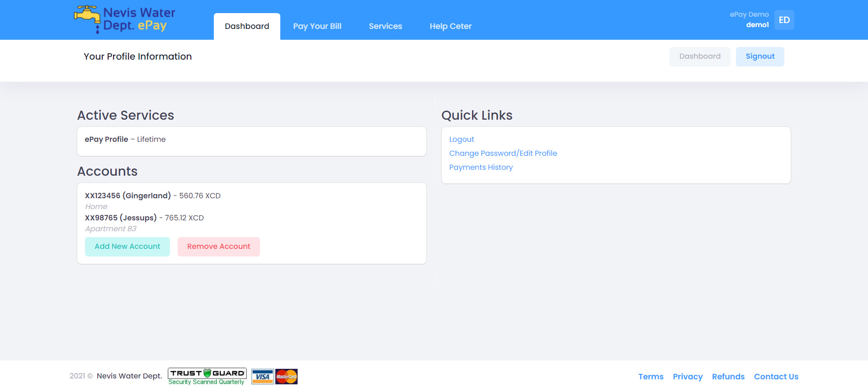Open Change Password/Edit Profile link

click(503, 154)
